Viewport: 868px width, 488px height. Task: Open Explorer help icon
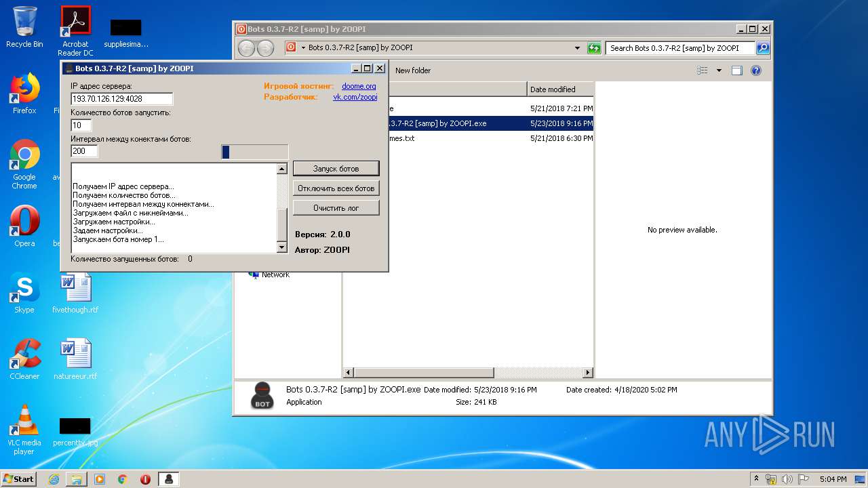point(756,70)
